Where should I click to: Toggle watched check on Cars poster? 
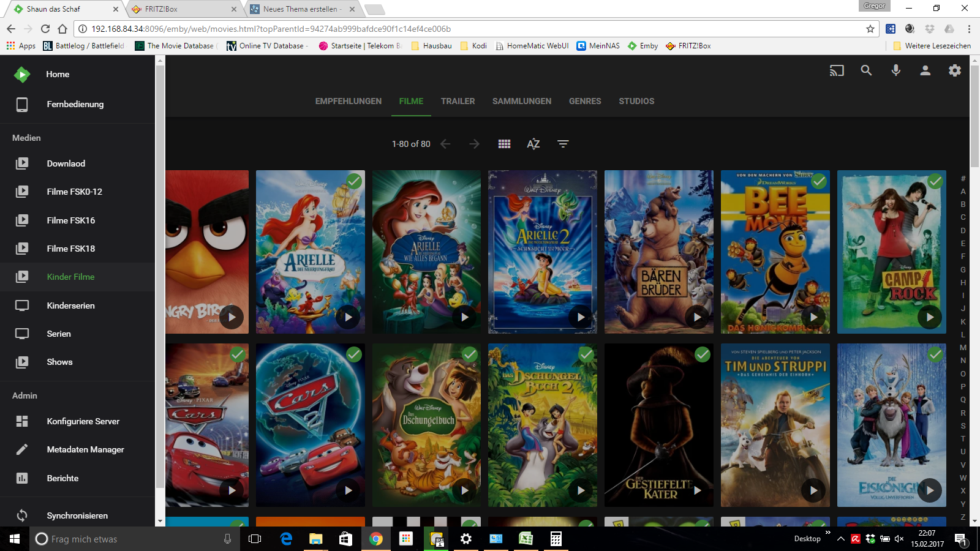click(238, 354)
